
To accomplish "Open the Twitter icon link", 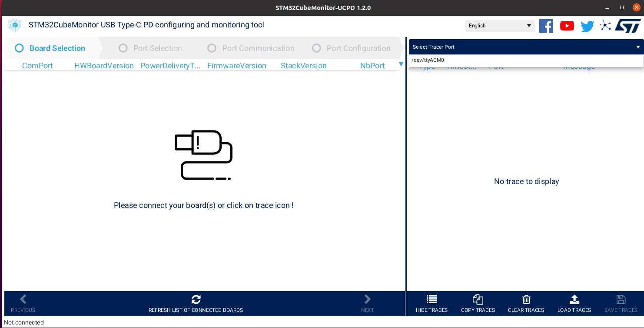I will (x=587, y=27).
